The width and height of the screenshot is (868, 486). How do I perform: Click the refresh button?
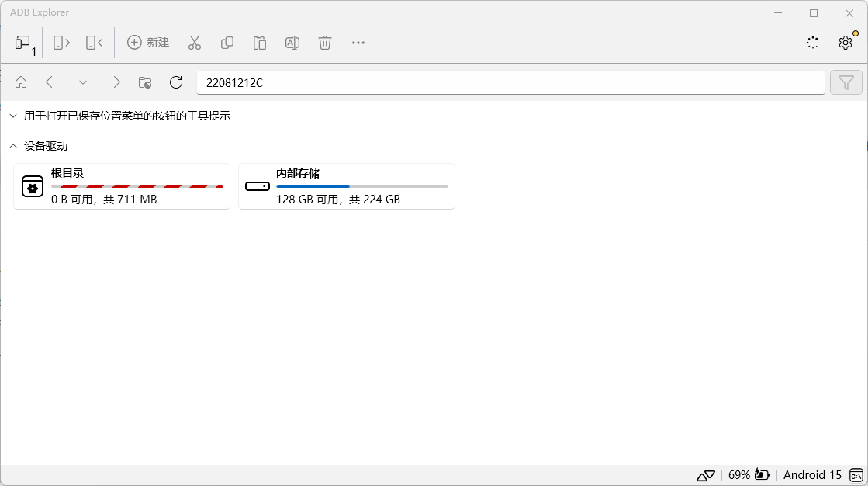pyautogui.click(x=176, y=82)
